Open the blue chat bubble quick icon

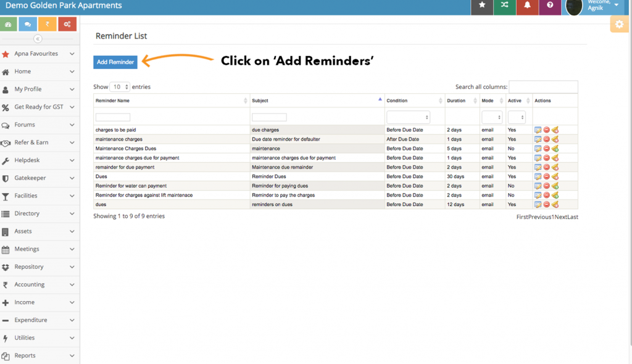click(28, 24)
